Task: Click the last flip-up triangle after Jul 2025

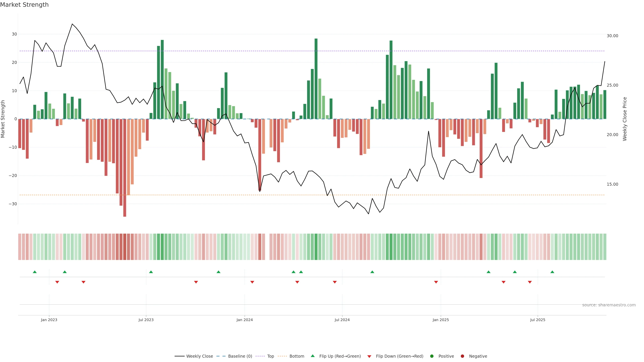Action: coord(552,272)
